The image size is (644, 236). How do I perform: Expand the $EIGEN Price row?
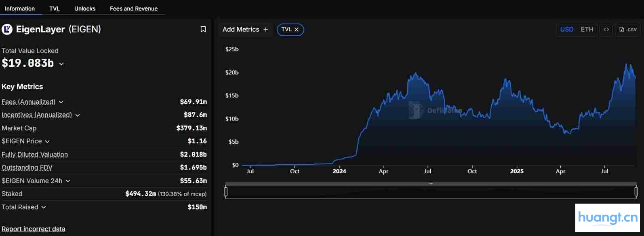(47, 141)
